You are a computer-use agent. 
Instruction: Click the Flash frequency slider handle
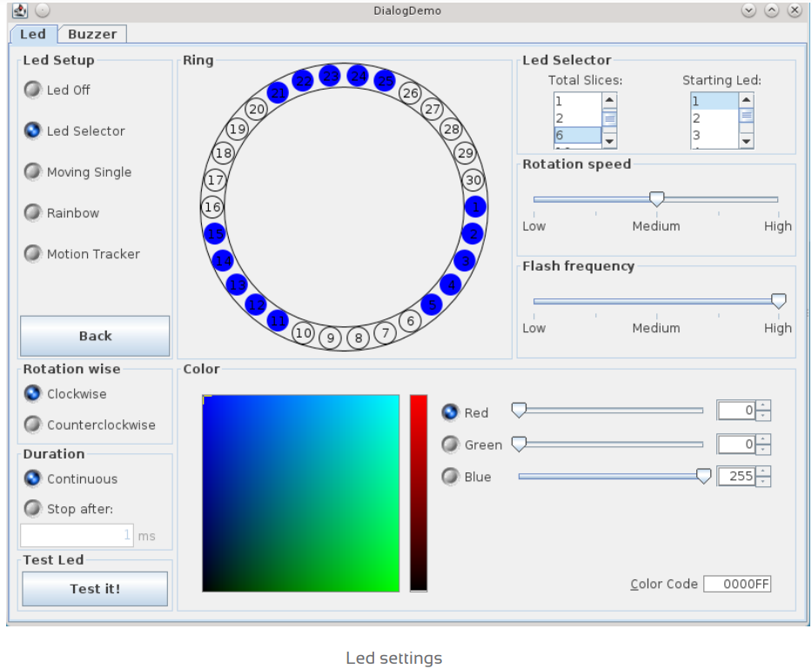click(x=778, y=301)
